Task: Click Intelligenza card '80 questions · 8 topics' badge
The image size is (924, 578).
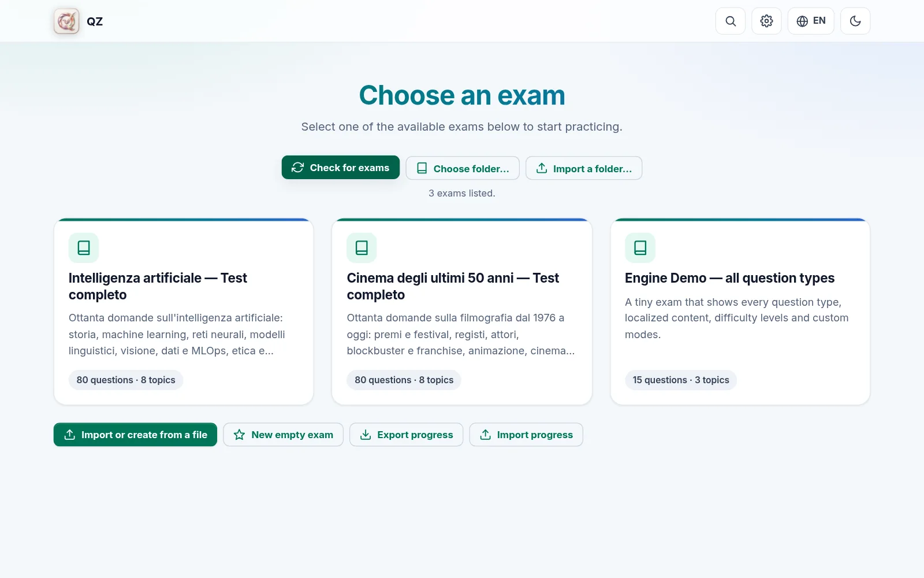Action: (126, 380)
